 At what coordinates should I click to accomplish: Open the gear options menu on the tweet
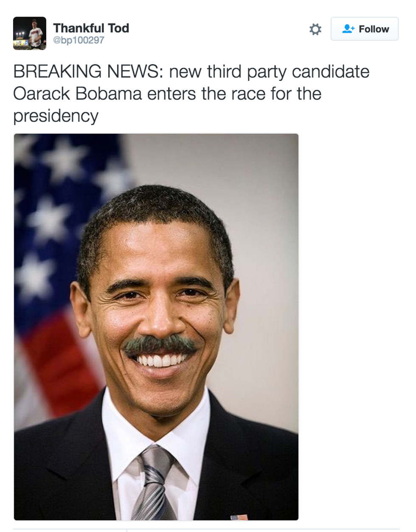315,29
